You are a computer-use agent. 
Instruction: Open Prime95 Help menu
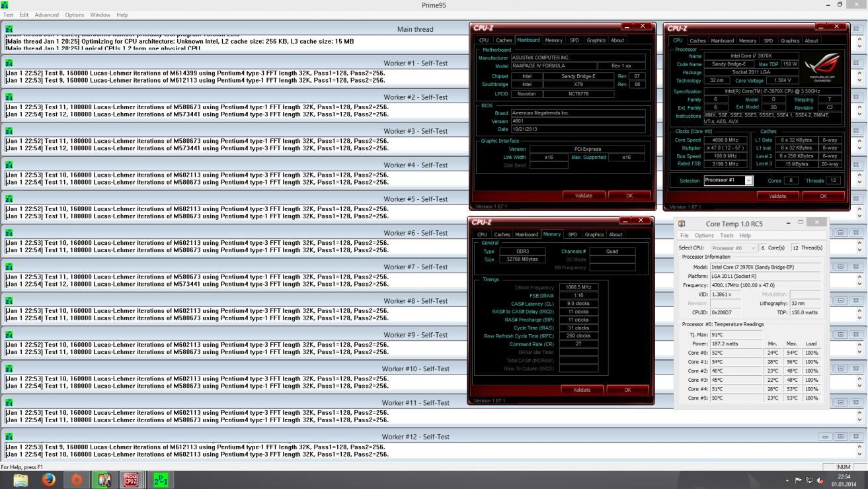(x=122, y=15)
